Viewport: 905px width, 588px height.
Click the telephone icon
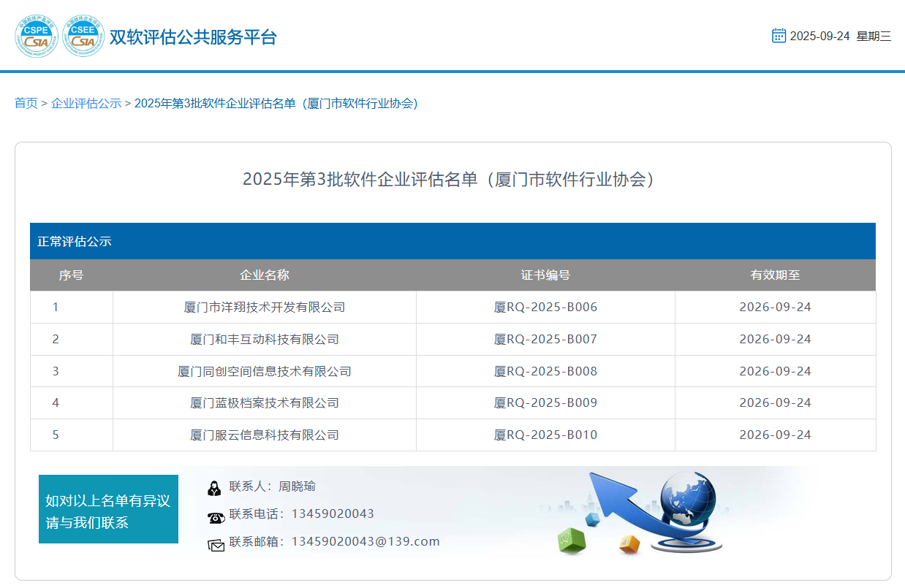tap(216, 517)
